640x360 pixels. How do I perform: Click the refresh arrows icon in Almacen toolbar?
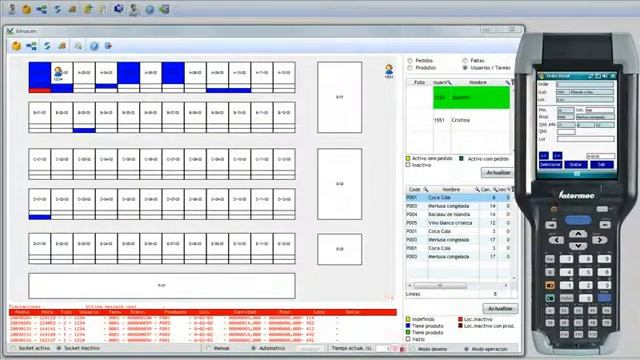(47, 46)
